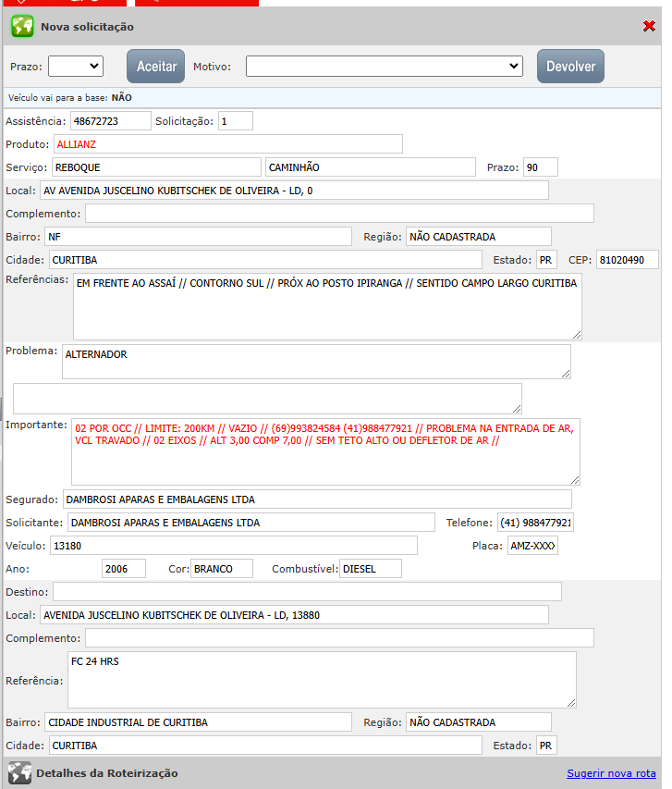The image size is (672, 789).
Task: Click the empty Destino field
Action: 307,592
